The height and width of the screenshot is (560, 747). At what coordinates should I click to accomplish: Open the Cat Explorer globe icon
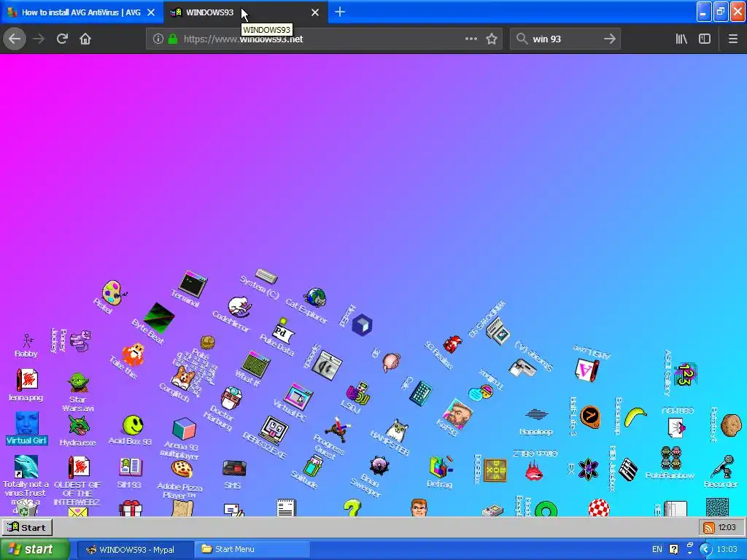pos(315,298)
